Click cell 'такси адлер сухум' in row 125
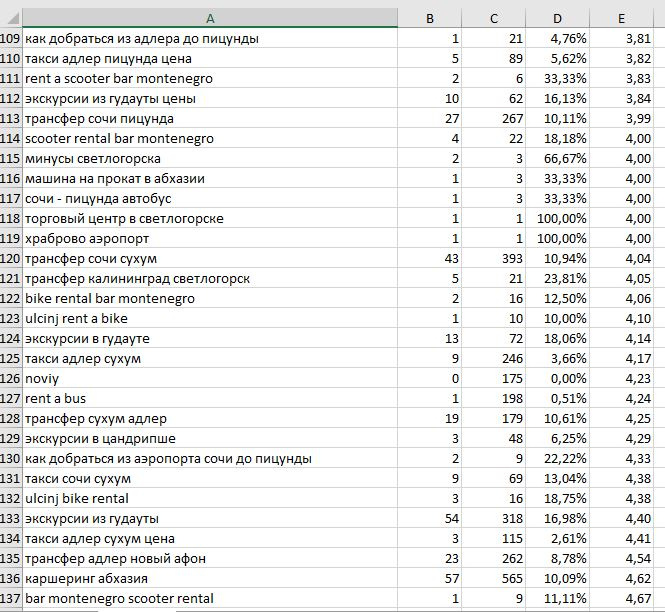This screenshot has width=665, height=612. click(210, 358)
